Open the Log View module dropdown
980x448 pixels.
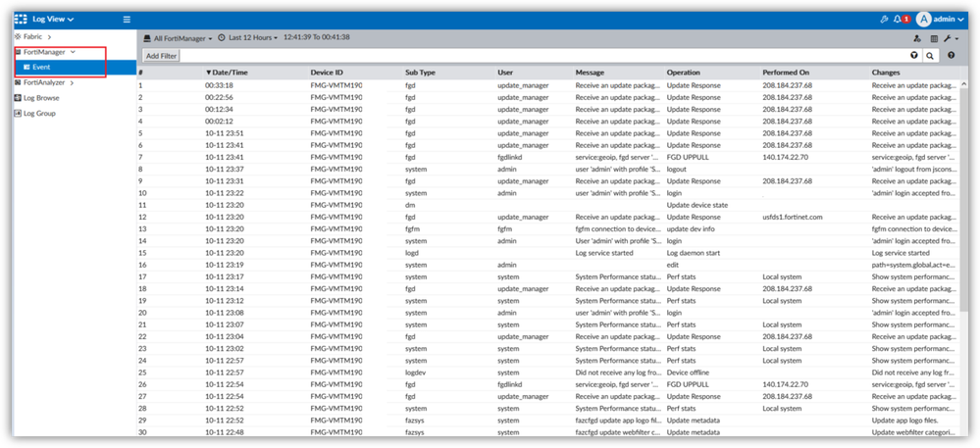[53, 20]
